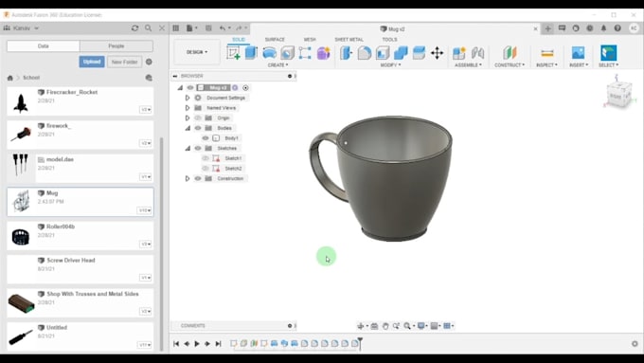This screenshot has height=363, width=644.
Task: Open the Design workspace dropdown
Action: pos(197,52)
